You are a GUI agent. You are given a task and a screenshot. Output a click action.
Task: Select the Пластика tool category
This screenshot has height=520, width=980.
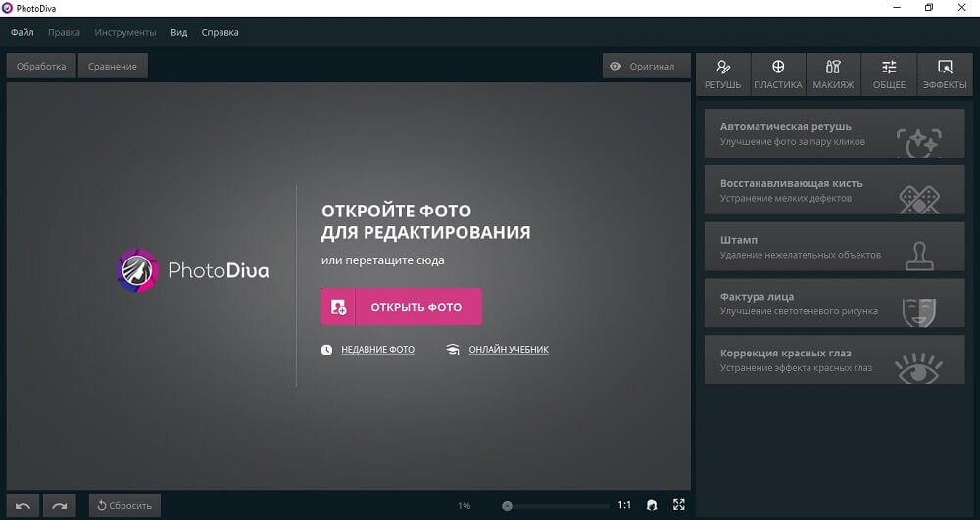778,74
